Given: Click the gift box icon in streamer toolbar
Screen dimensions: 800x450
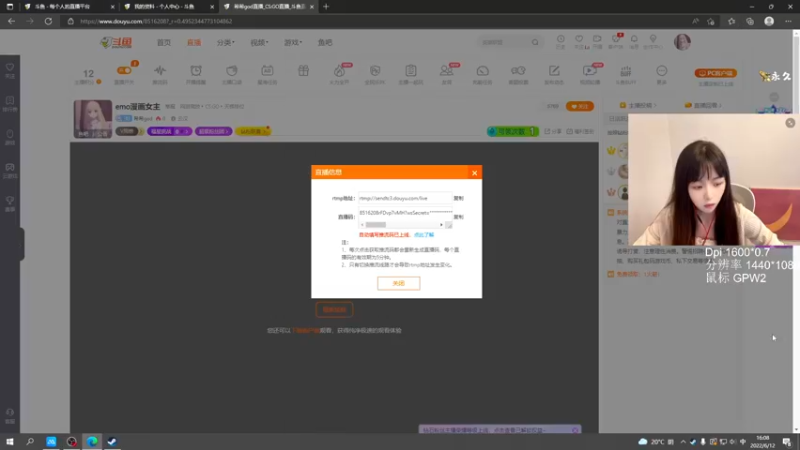Looking at the screenshot, I should (x=304, y=71).
